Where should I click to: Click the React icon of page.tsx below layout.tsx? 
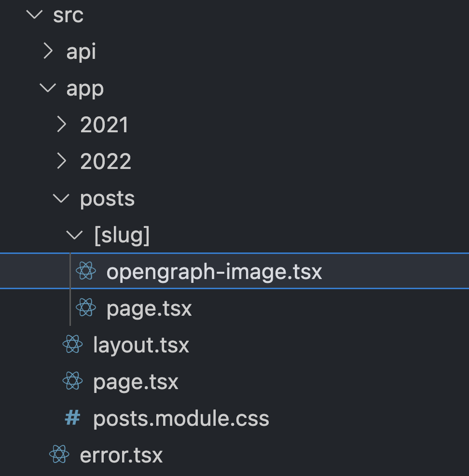pyautogui.click(x=72, y=381)
